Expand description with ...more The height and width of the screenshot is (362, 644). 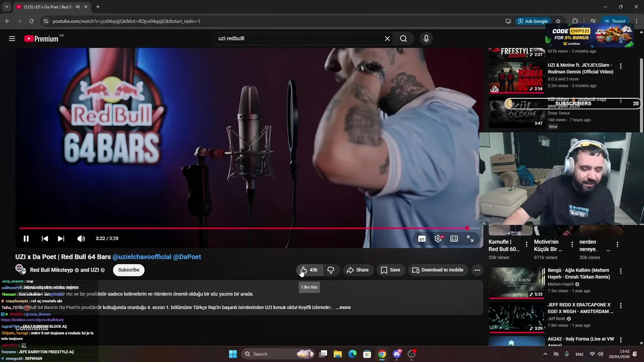coord(343,308)
